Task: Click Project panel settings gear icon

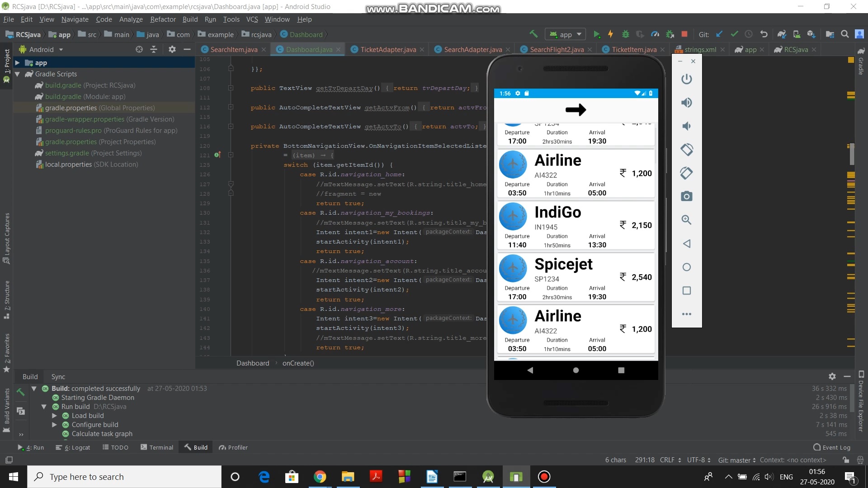Action: pyautogui.click(x=172, y=49)
